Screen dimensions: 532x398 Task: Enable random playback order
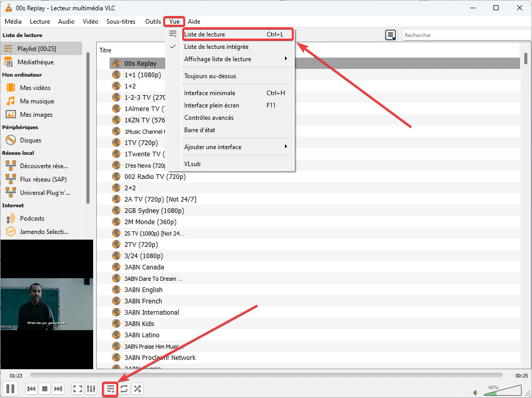[x=137, y=389]
